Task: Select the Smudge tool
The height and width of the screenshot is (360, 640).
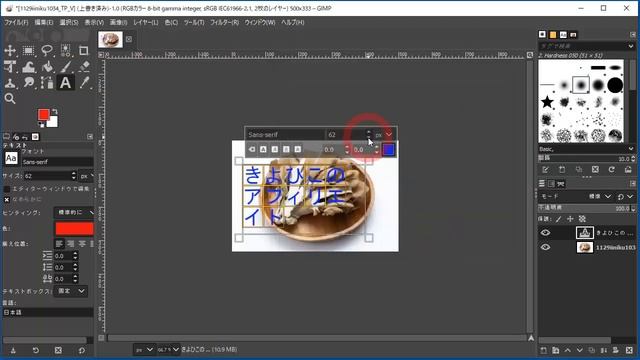Action: tap(28, 83)
